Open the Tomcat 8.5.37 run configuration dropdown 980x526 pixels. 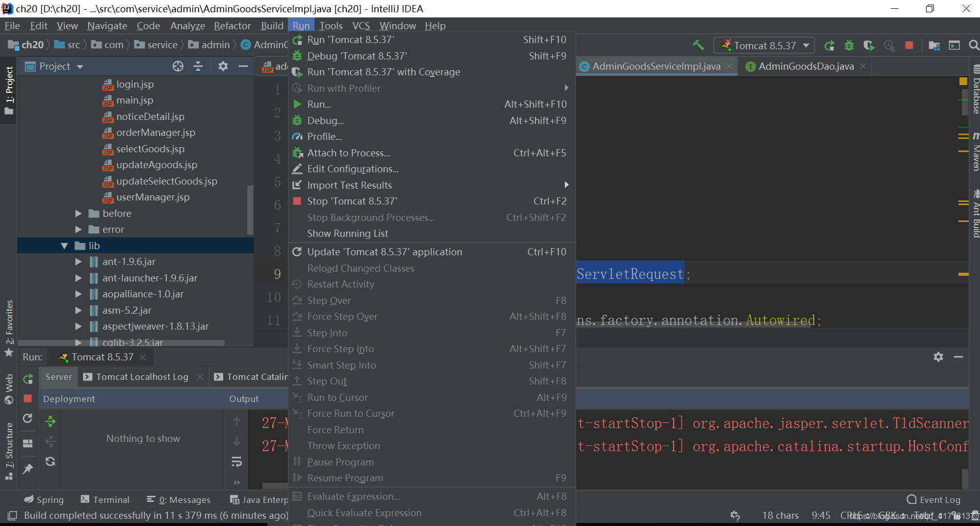coord(764,46)
